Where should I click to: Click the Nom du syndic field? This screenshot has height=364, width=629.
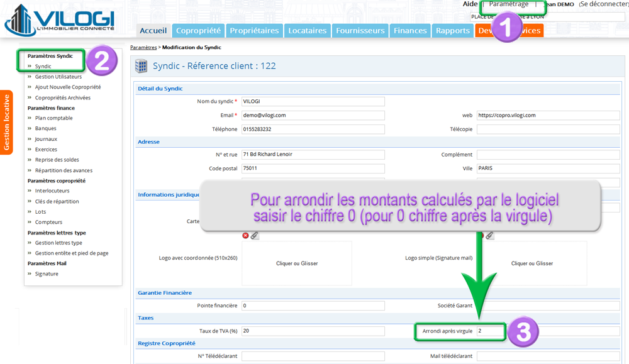point(313,101)
